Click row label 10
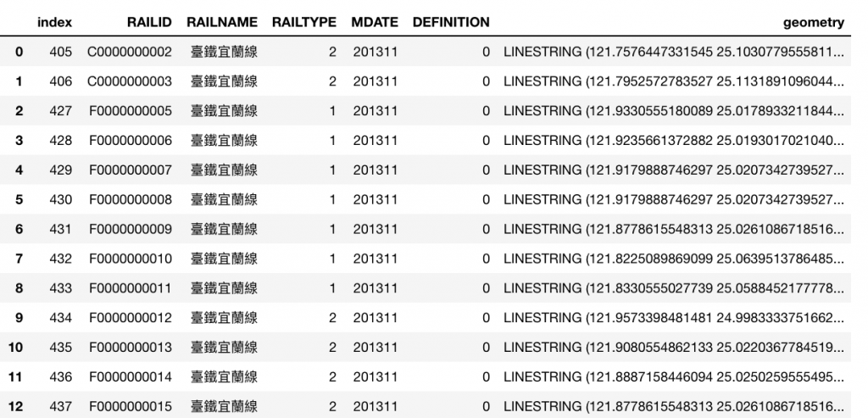Image resolution: width=868 pixels, height=418 pixels. (15, 347)
